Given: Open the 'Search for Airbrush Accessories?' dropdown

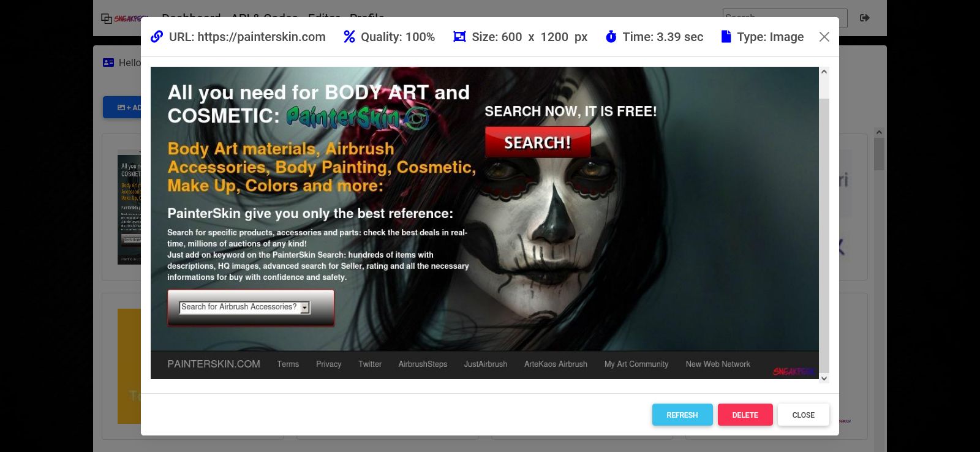Looking at the screenshot, I should click(245, 307).
